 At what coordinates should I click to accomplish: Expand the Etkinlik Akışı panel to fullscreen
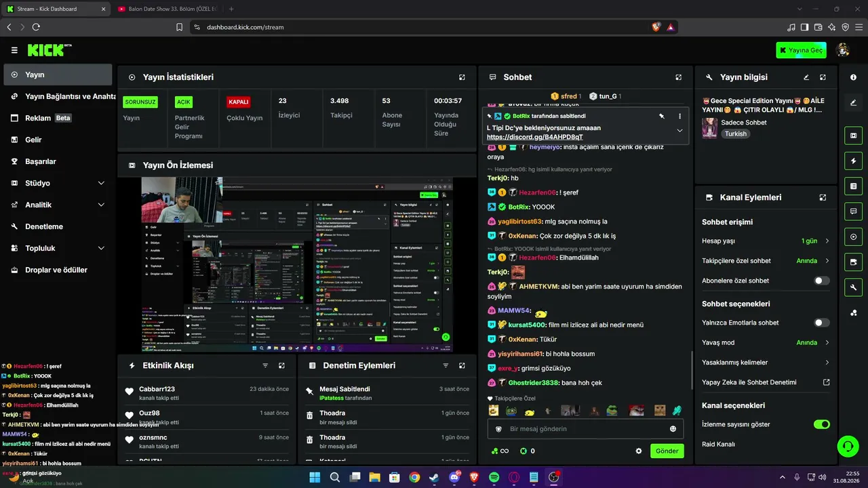click(281, 365)
